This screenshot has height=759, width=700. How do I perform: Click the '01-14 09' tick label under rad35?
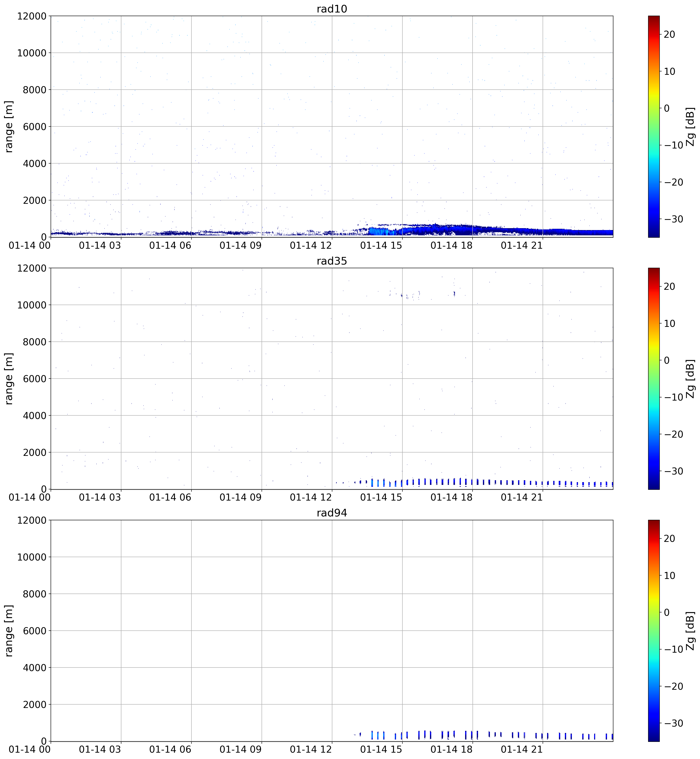(241, 498)
